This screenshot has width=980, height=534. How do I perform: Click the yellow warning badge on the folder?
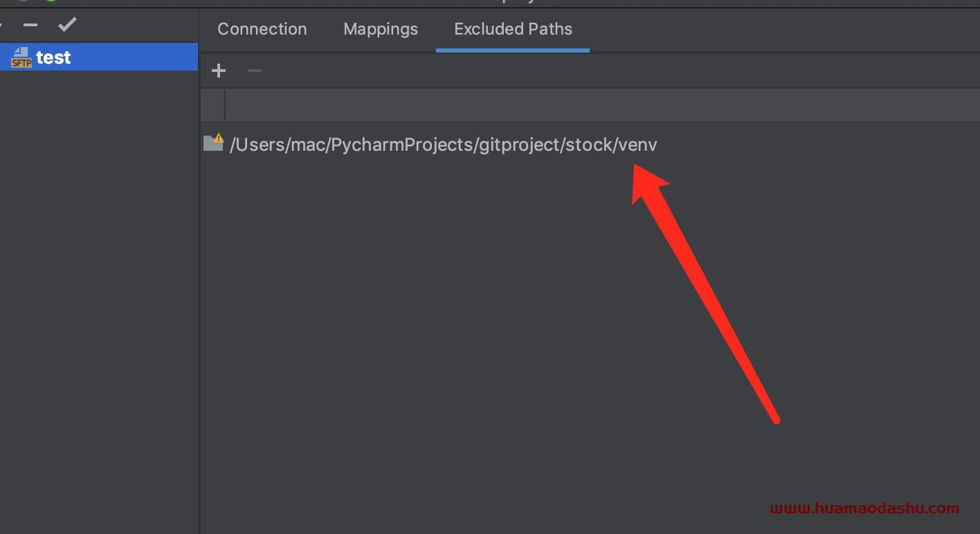[219, 138]
